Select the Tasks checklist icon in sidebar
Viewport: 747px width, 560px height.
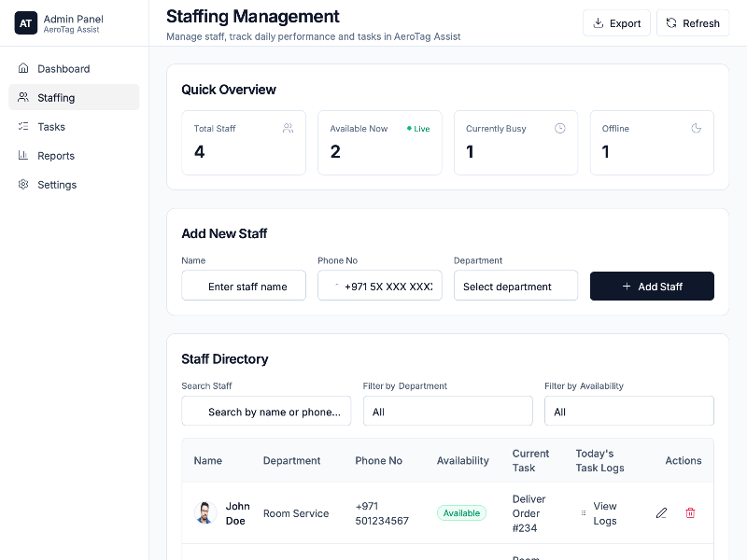click(23, 126)
